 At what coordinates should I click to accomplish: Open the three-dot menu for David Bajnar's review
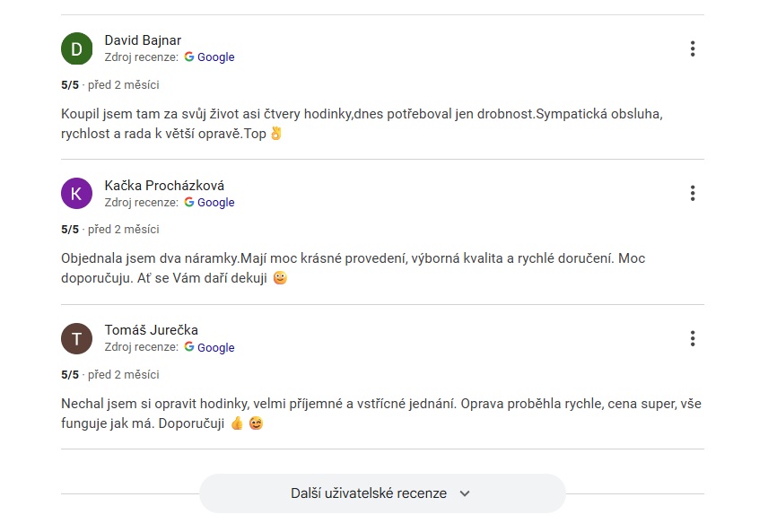(692, 49)
